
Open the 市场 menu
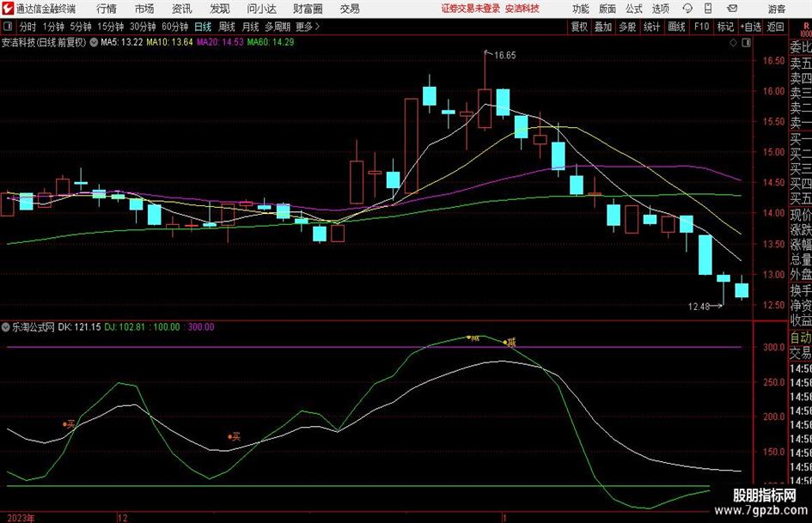(144, 9)
